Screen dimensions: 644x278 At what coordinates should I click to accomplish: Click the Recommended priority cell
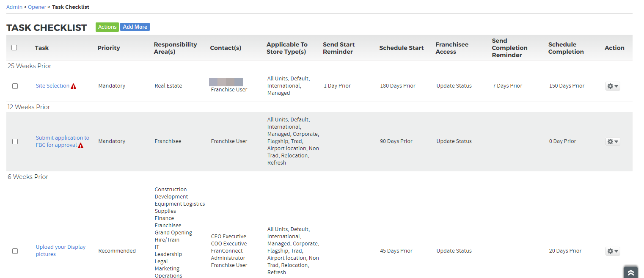[117, 251]
